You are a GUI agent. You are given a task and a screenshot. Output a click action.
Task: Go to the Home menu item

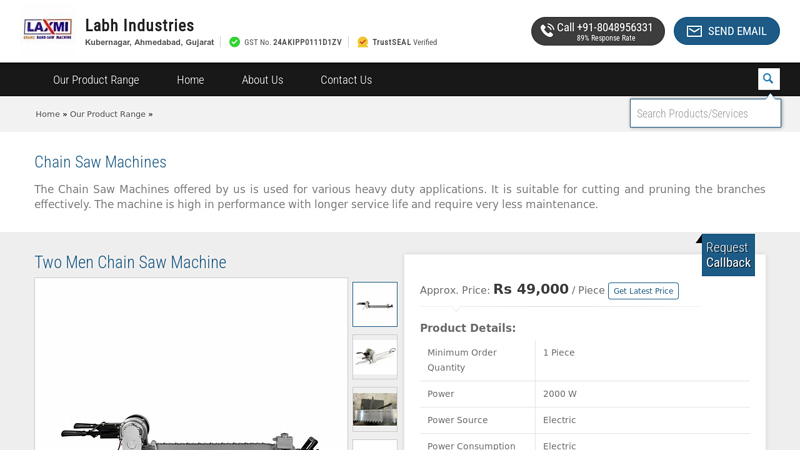click(x=190, y=80)
